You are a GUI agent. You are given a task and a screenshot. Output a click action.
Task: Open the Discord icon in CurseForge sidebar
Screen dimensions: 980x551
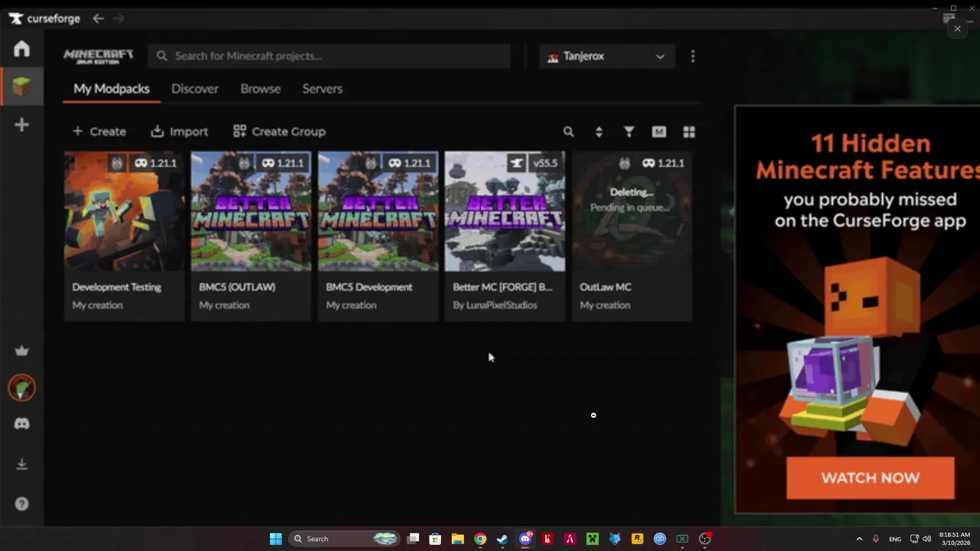tap(21, 424)
